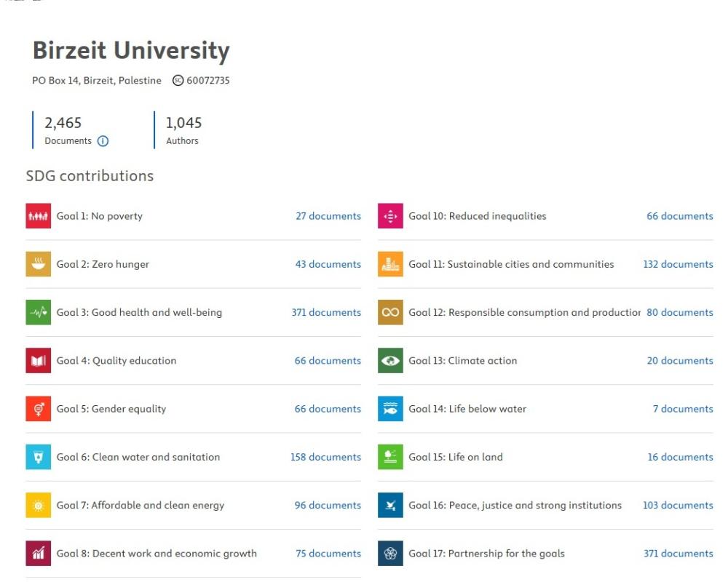The image size is (728, 582).
Task: Open the 132 documents link
Action: click(x=678, y=264)
